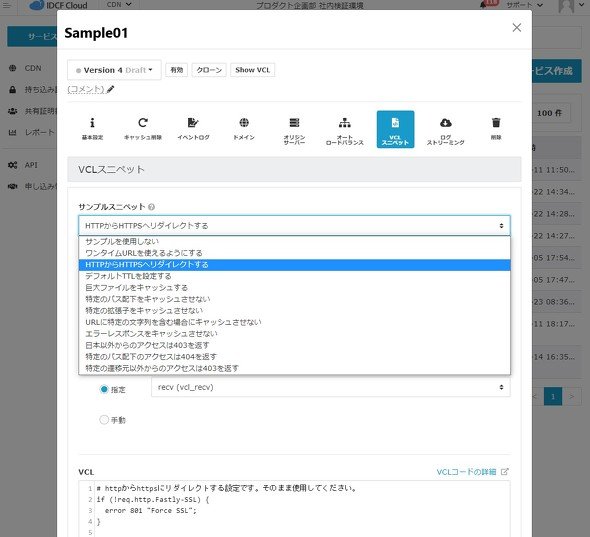The image size is (590, 537).
Task: Select the 手動 radio button
Action: tap(104, 420)
